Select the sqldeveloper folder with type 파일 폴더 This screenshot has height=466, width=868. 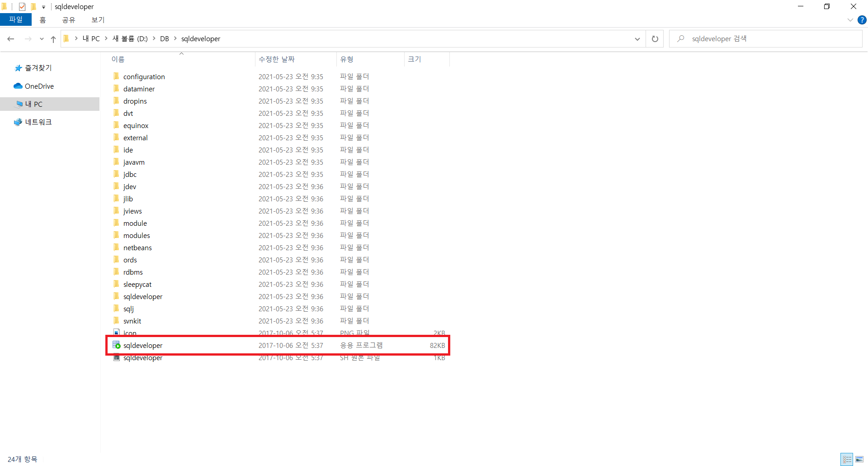(143, 297)
